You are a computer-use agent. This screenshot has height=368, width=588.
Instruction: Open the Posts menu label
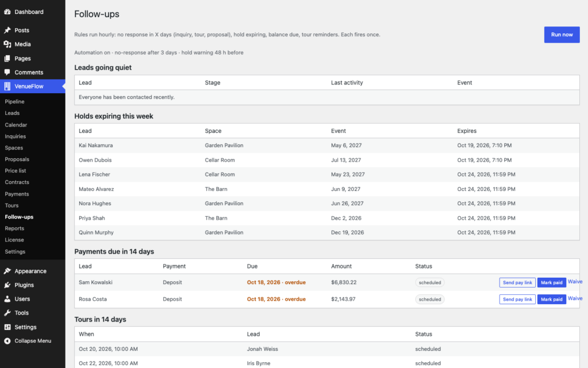[22, 30]
